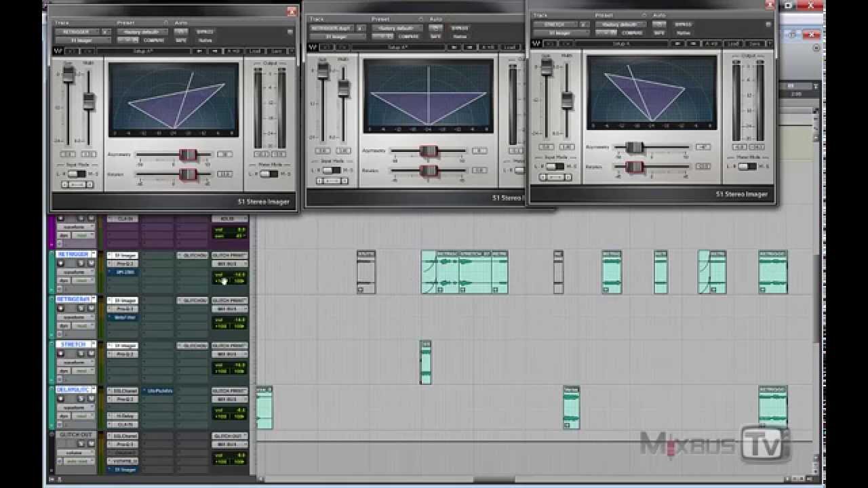Screen dimensions: 868x488
Task: Click the Waves logo in STRETCH plugin window
Action: tap(536, 43)
